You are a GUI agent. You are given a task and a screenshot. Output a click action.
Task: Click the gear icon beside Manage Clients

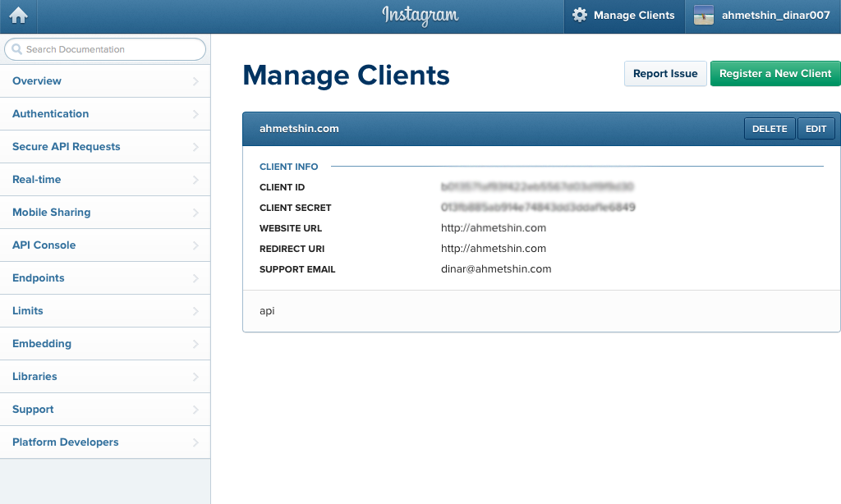tap(580, 15)
